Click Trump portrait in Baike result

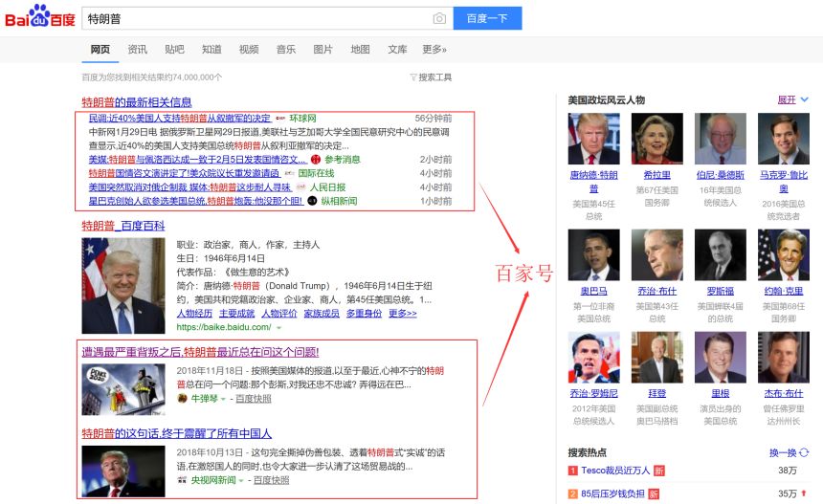click(x=123, y=286)
